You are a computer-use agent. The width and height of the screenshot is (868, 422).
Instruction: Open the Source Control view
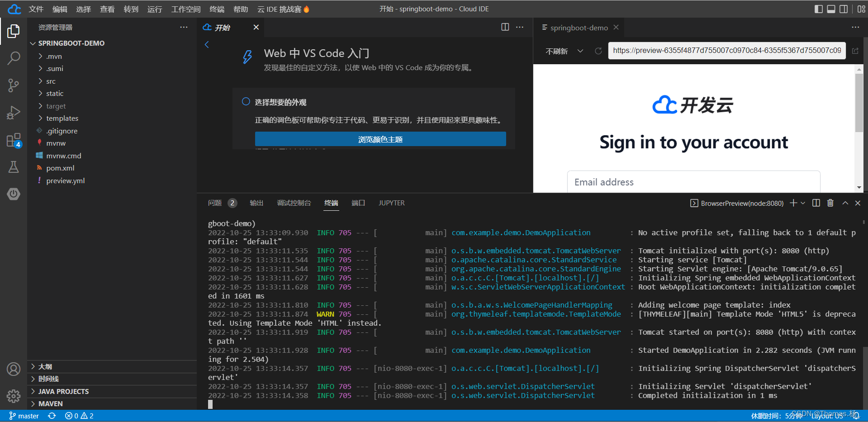(x=14, y=85)
